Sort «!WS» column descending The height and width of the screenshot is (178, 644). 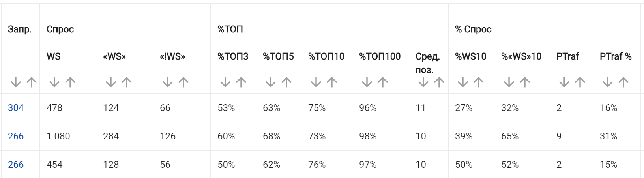click(x=168, y=82)
